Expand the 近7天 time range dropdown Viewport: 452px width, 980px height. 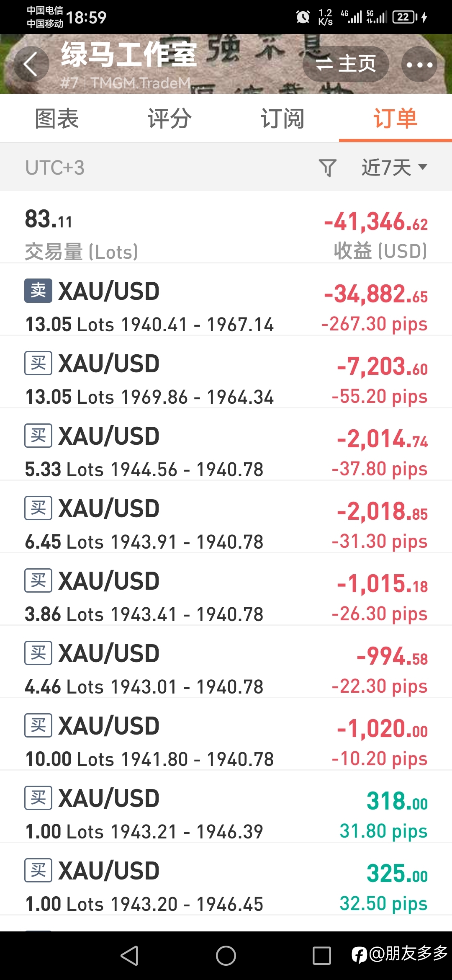pos(395,168)
